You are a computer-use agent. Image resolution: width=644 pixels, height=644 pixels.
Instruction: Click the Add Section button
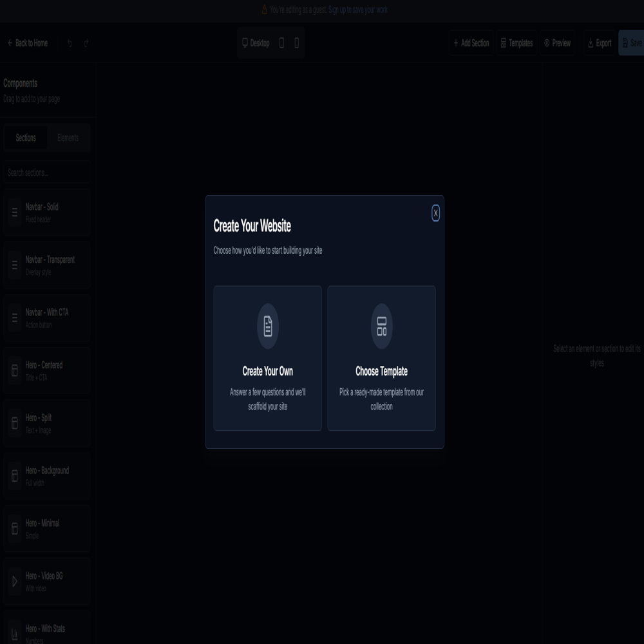tap(471, 43)
